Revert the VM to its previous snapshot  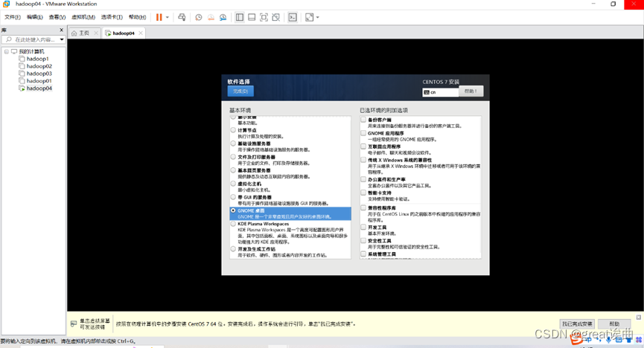pos(211,17)
